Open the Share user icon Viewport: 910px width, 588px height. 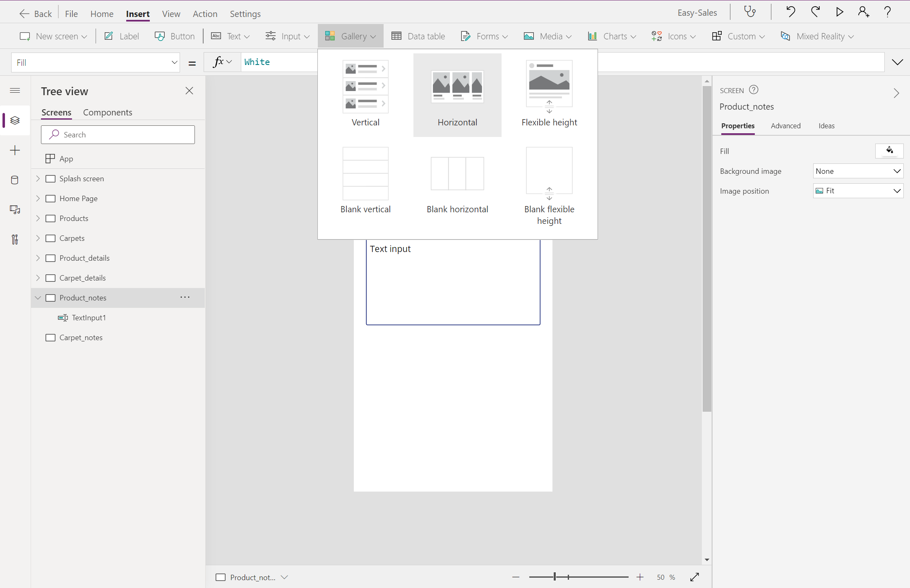point(863,12)
